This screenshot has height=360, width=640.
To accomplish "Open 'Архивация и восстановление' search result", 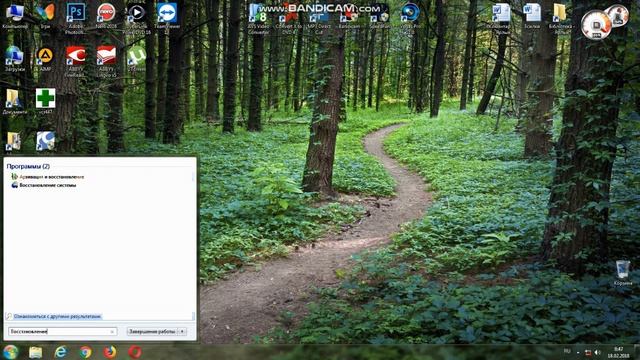I will 47,177.
